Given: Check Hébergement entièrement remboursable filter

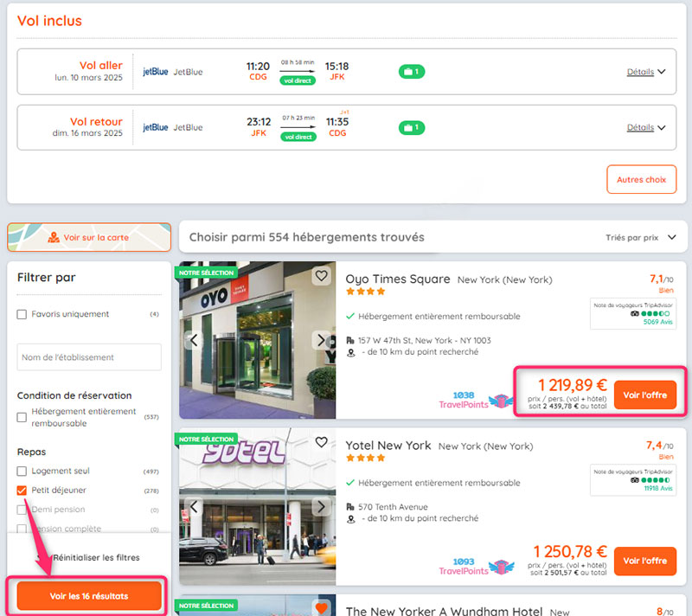Looking at the screenshot, I should [22, 417].
